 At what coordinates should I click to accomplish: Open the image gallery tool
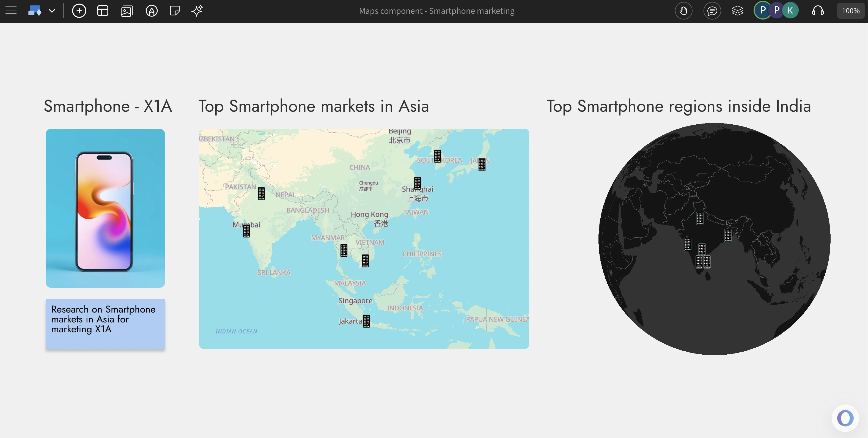coord(127,11)
